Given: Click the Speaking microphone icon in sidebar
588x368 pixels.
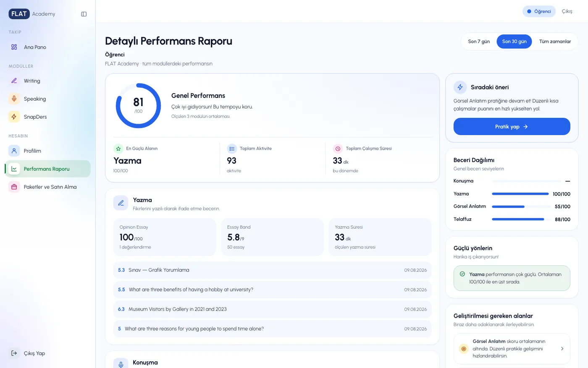Looking at the screenshot, I should point(14,99).
